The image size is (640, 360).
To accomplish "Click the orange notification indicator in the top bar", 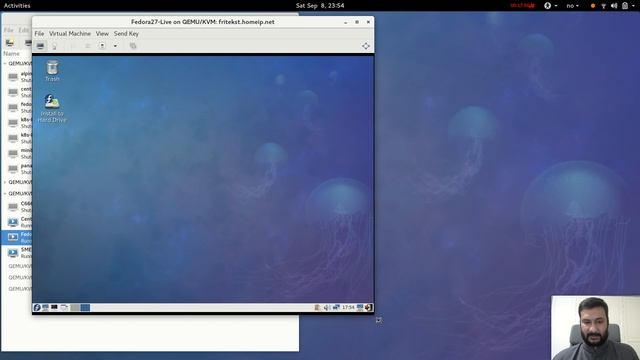I will [593, 6].
